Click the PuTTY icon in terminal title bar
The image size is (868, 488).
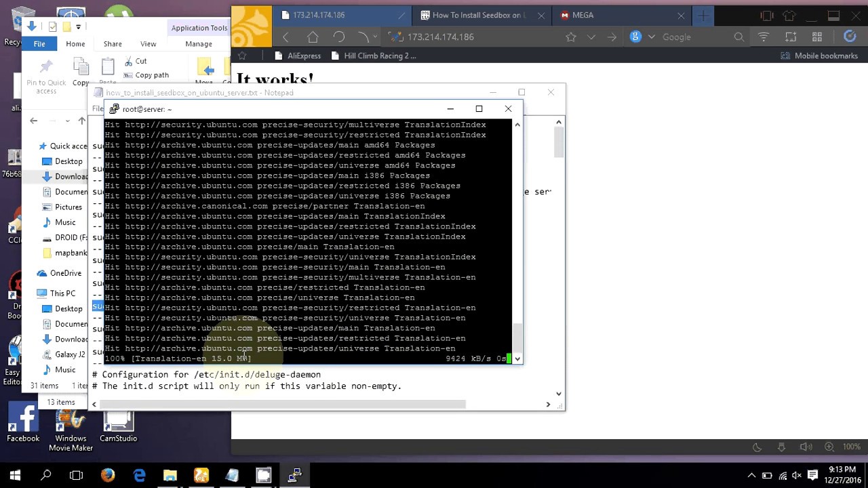click(x=115, y=108)
